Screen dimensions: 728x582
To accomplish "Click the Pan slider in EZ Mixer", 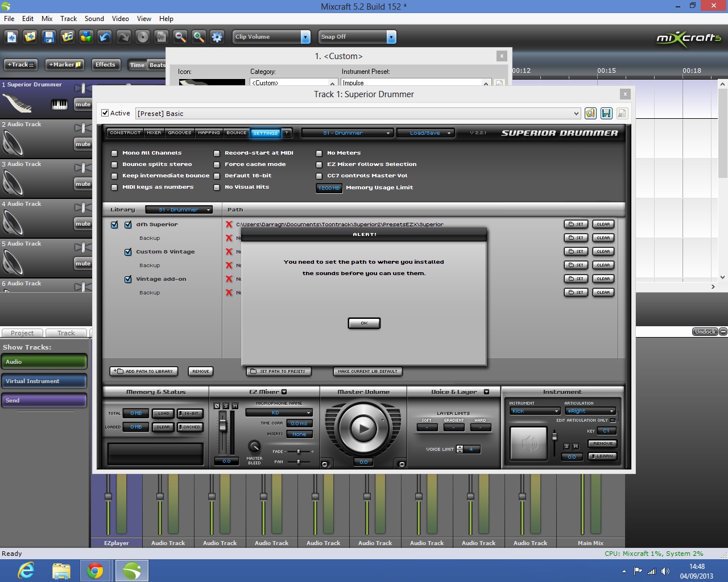I will pos(298,462).
